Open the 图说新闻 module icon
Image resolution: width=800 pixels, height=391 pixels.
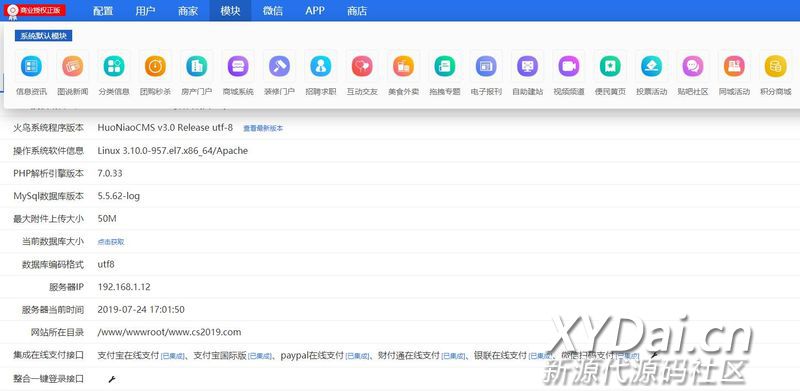(x=72, y=66)
